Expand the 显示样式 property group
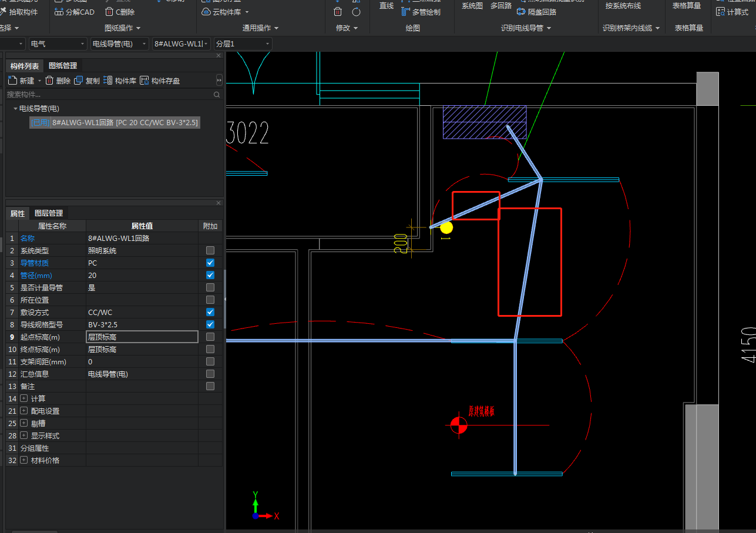 coord(24,435)
